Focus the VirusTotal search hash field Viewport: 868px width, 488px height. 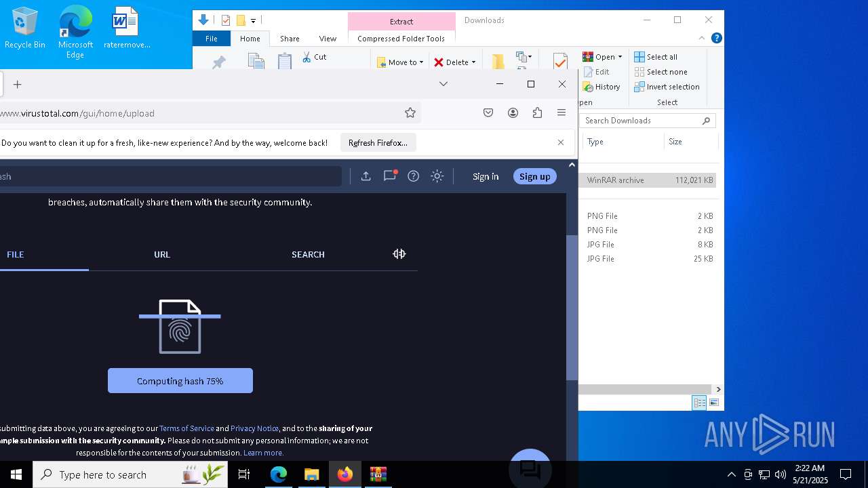tap(170, 176)
